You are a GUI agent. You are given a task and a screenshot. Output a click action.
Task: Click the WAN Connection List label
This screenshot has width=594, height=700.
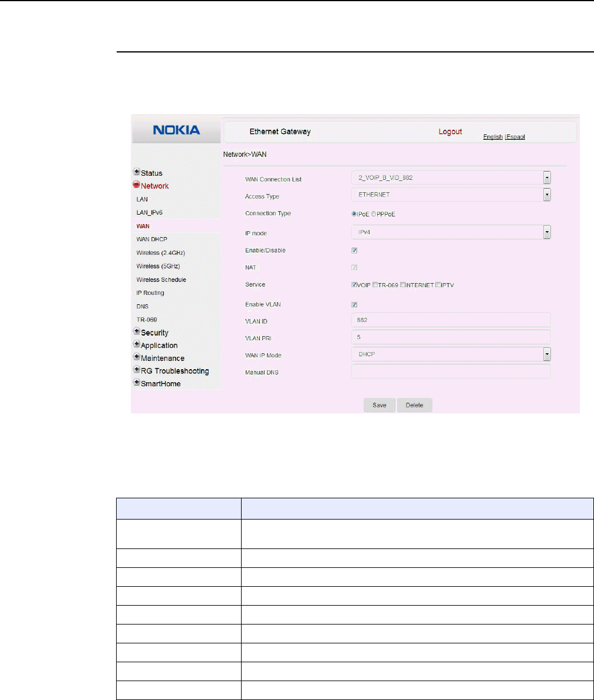point(273,179)
